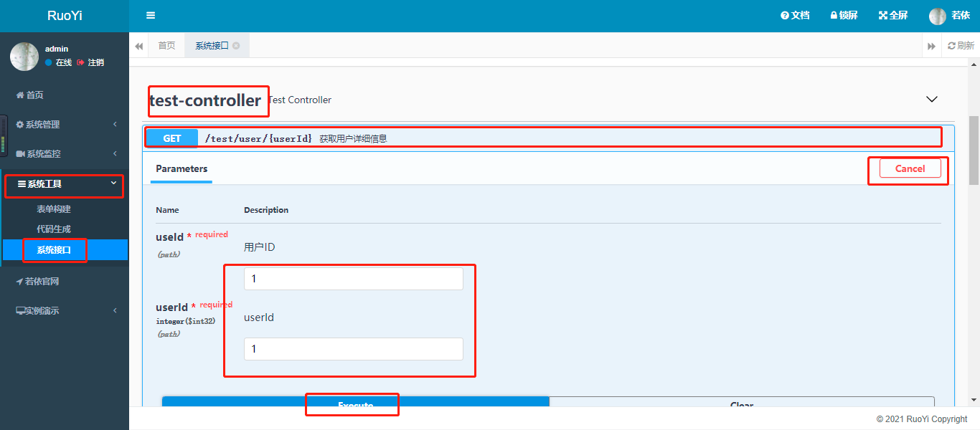Expand the 系统管理 sidebar menu

pos(65,125)
